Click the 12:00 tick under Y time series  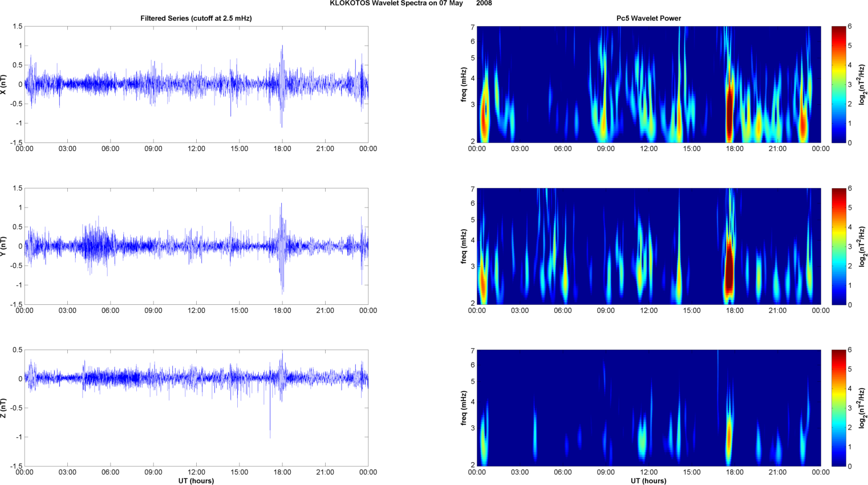[196, 311]
